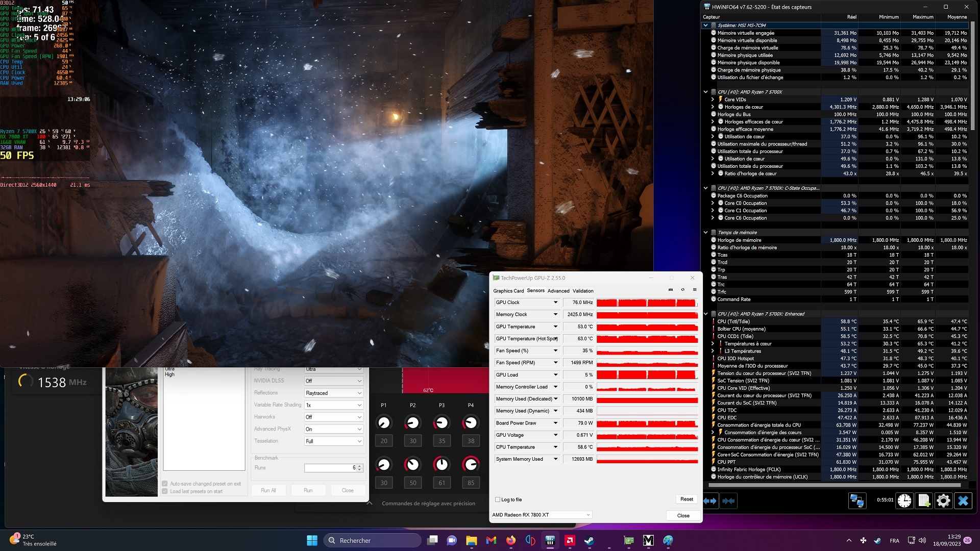Screen dimensions: 980x551
Task: Open HWiNFO settings gear icon
Action: tap(943, 500)
